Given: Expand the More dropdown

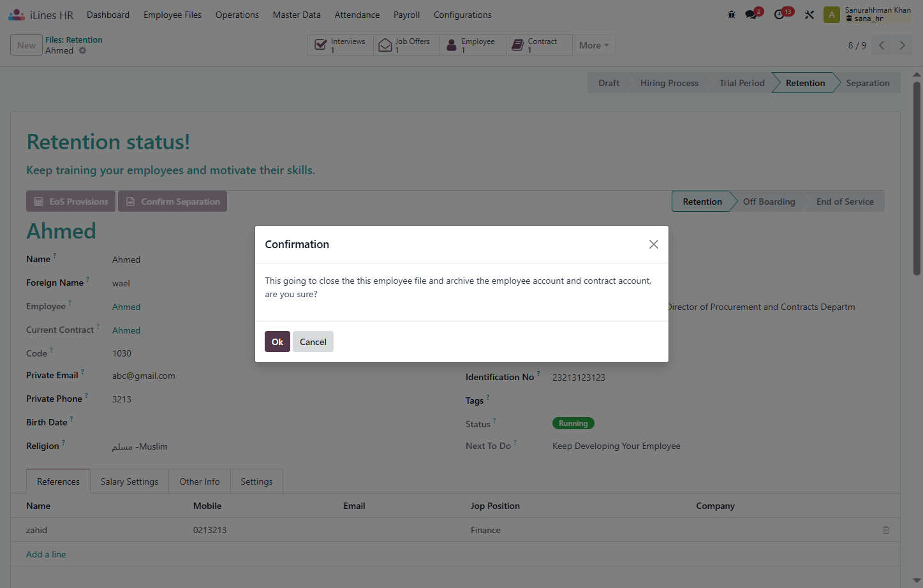Looking at the screenshot, I should click(594, 45).
